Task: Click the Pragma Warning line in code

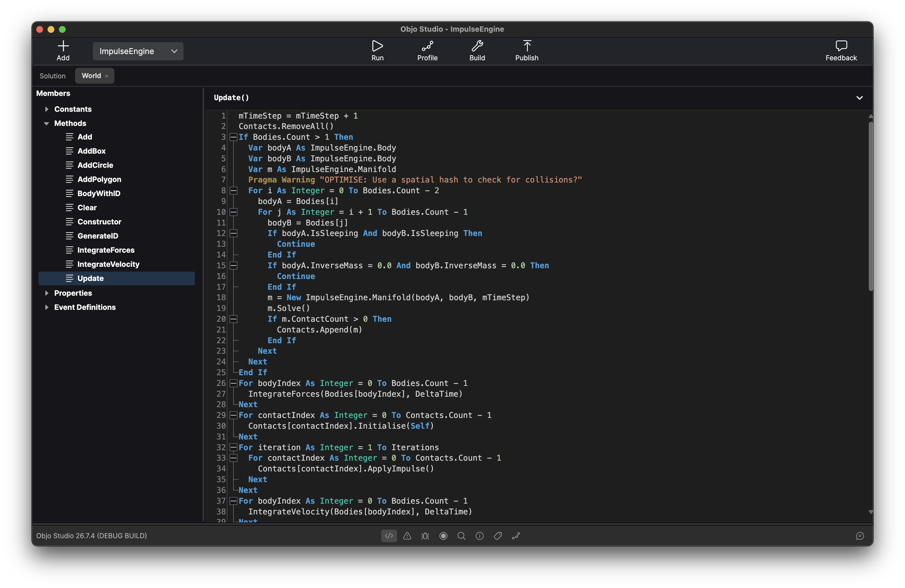Action: click(415, 180)
